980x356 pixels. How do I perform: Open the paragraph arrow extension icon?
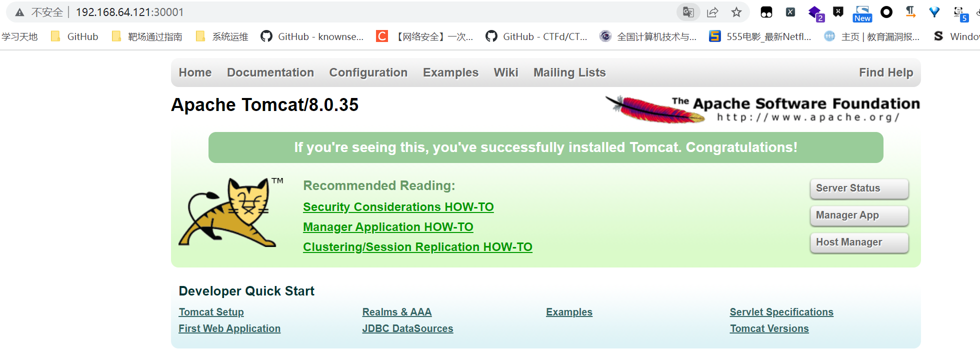[x=910, y=12]
